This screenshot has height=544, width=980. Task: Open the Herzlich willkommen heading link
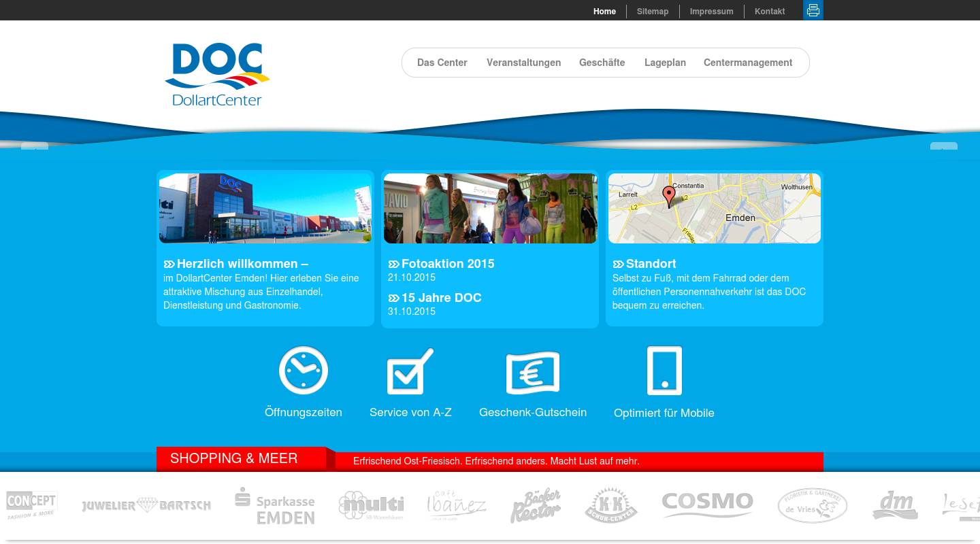pos(242,264)
